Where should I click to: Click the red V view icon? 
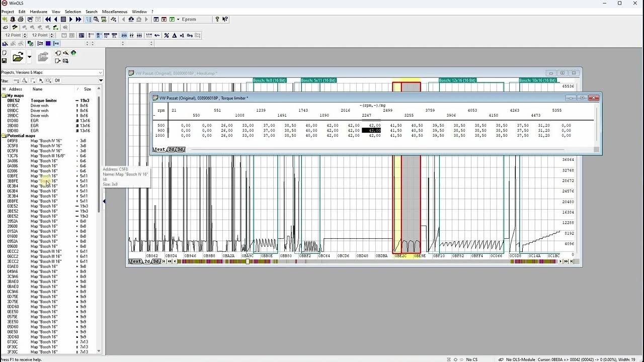pos(164,19)
